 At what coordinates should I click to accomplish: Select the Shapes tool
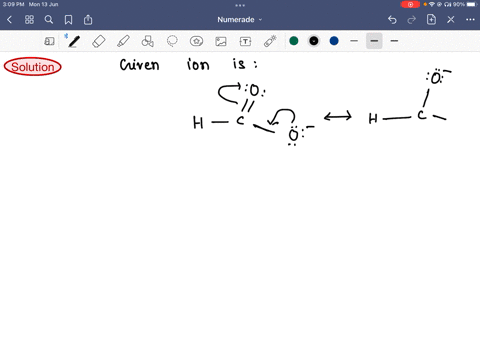tap(147, 41)
